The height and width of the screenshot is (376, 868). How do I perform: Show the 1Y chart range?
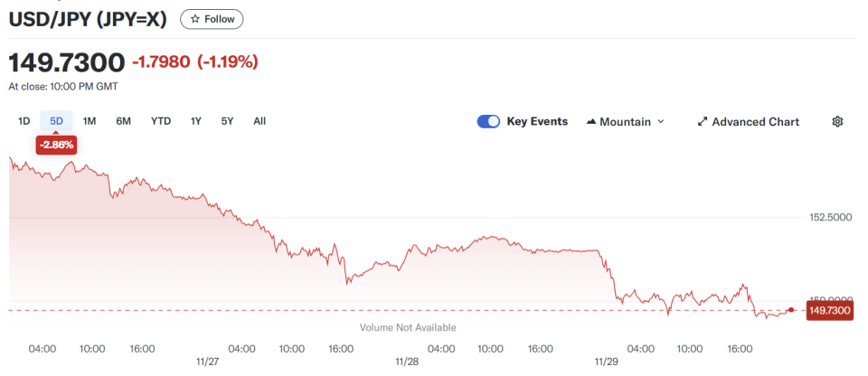196,121
